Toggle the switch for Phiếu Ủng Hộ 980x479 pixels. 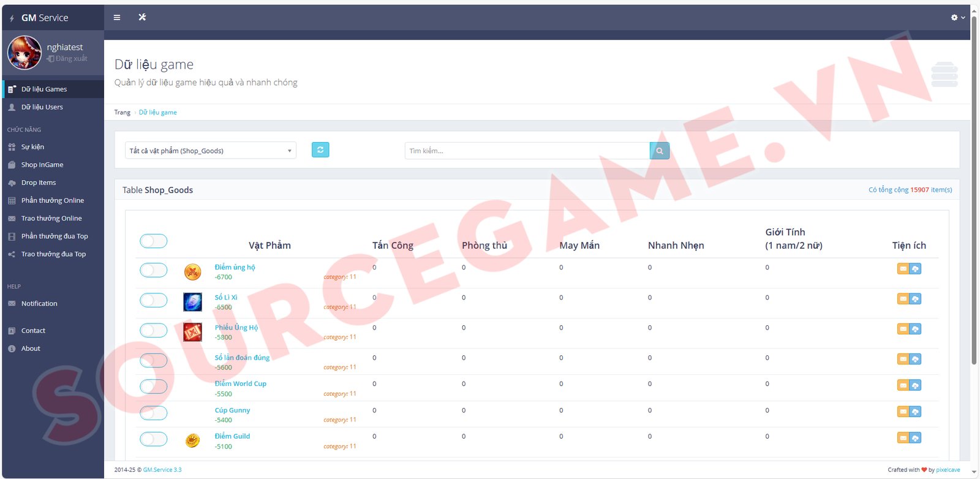(153, 331)
